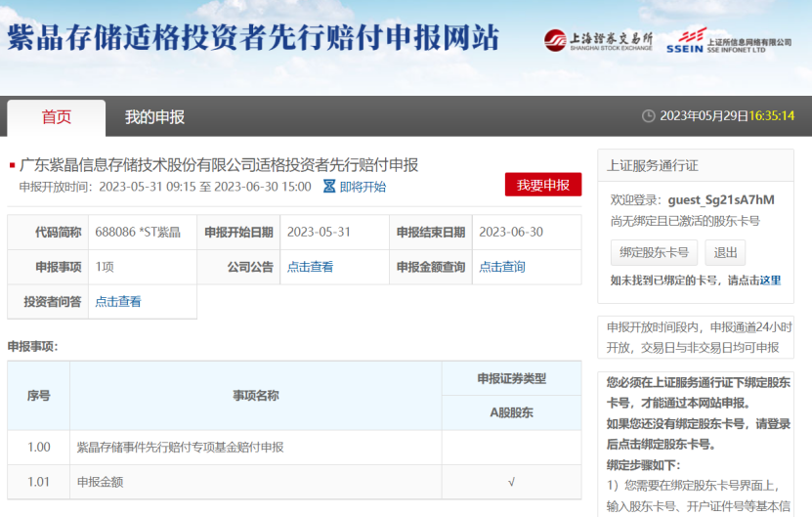Click row 1.00 紫晶存储事件先行赔付专项基金赔付申报
This screenshot has height=517, width=812.
pos(294,447)
